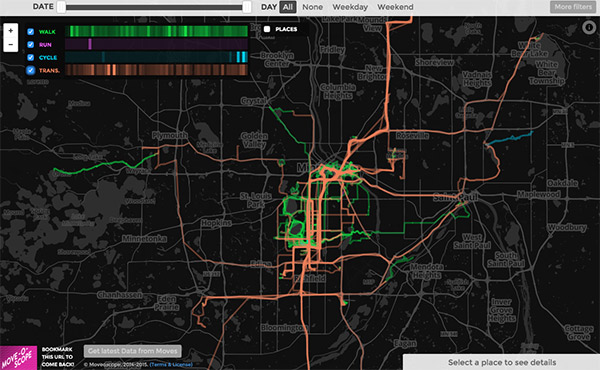Enable the PLACES checkbox
600x370 pixels.
click(x=267, y=29)
